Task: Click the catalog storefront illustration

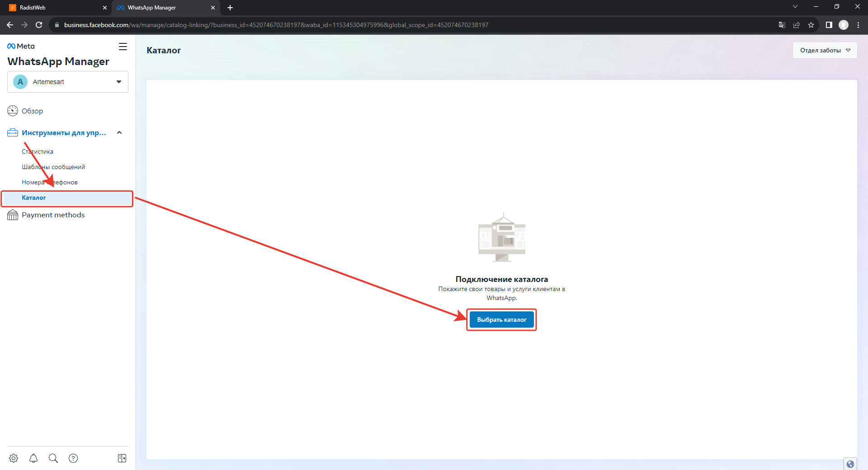Action: tap(502, 238)
